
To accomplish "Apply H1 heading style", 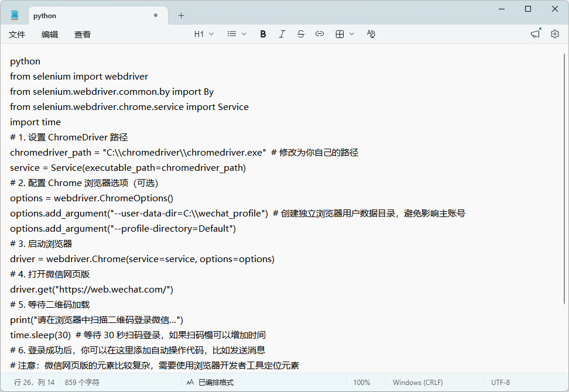I will (199, 34).
